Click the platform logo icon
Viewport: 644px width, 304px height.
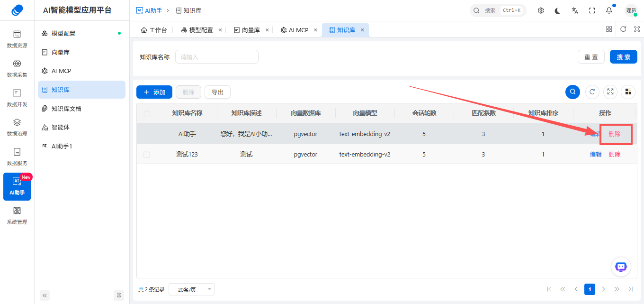[x=17, y=10]
